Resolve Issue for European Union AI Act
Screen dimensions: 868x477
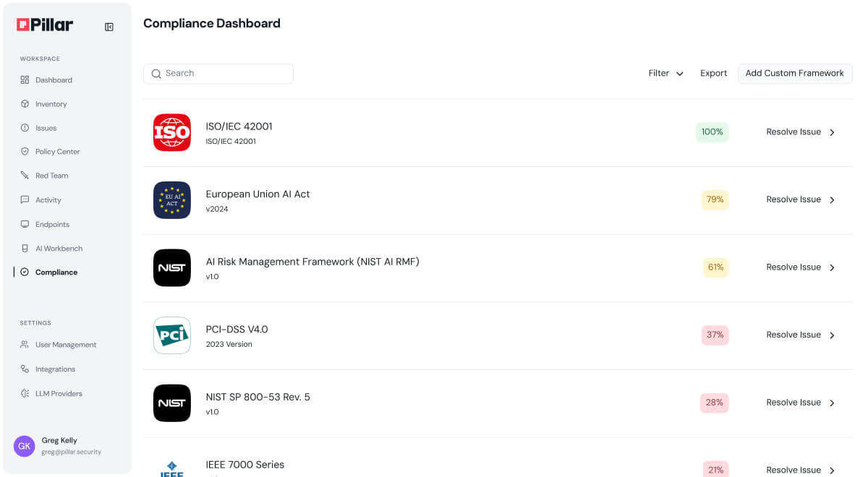tap(793, 200)
